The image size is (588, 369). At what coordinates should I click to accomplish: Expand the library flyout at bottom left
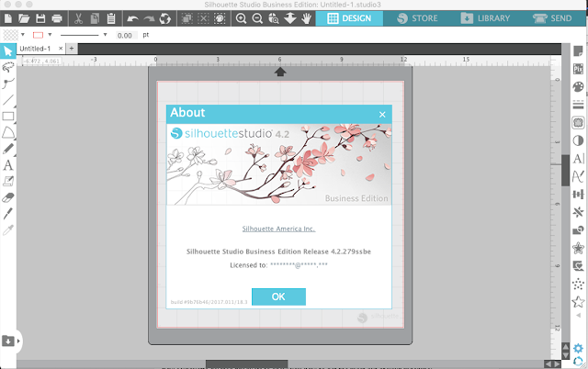[18, 341]
